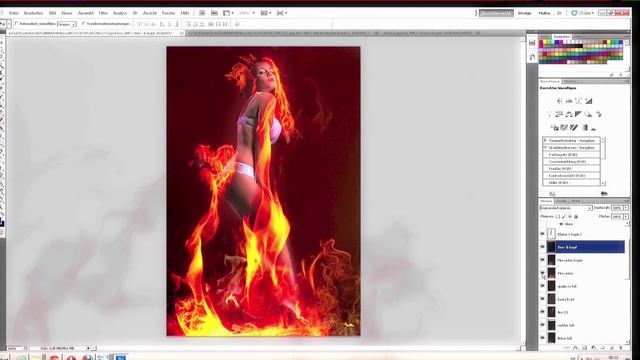Open the Bearbeiten menu
The width and height of the screenshot is (640, 360).
tap(33, 13)
